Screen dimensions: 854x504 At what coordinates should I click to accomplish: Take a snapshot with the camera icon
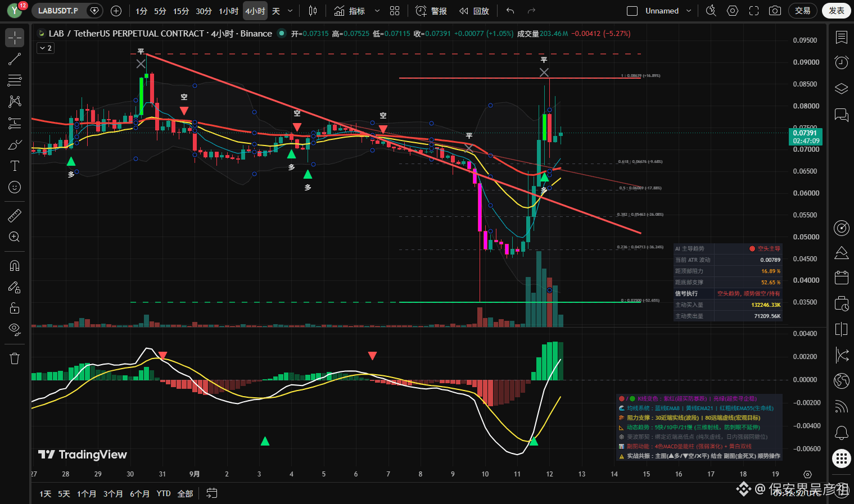(775, 11)
